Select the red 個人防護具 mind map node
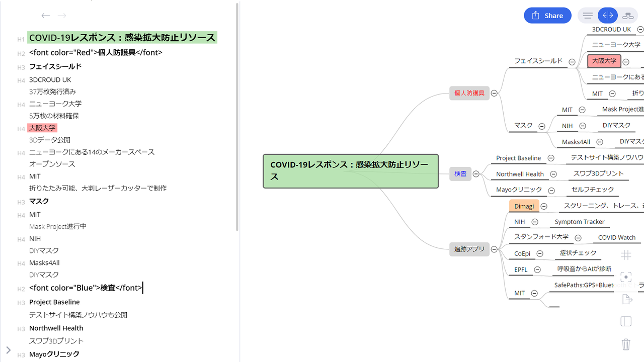Image resolution: width=644 pixels, height=362 pixels. pos(469,93)
